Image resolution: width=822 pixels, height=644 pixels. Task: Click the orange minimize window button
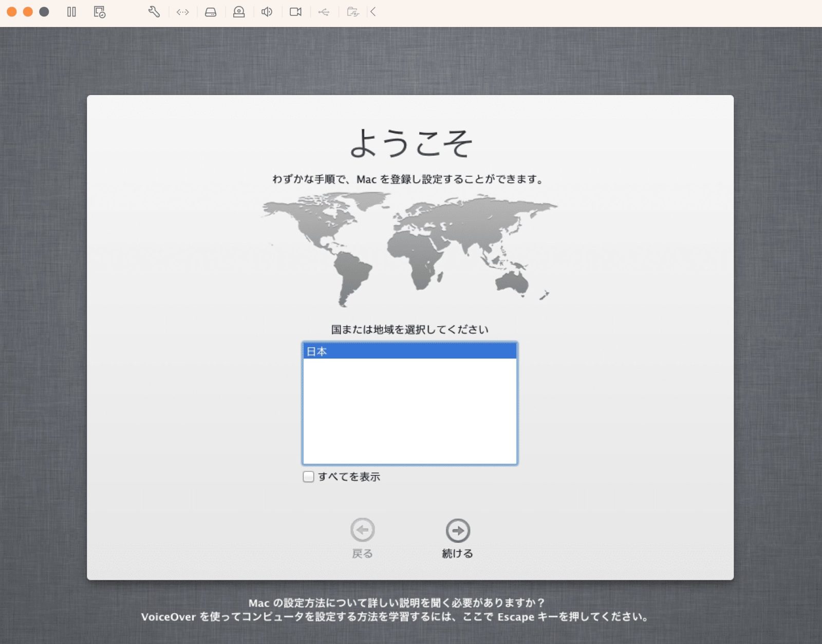28,12
